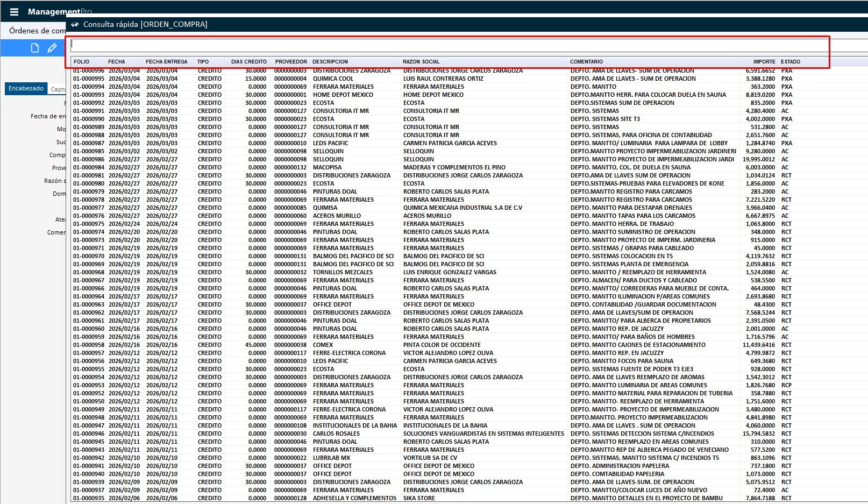Click the new document icon
The width and height of the screenshot is (868, 504).
pos(35,48)
